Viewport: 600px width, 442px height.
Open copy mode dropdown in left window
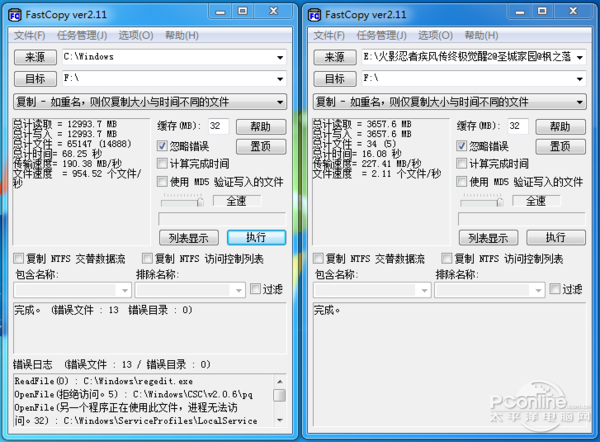click(150, 102)
